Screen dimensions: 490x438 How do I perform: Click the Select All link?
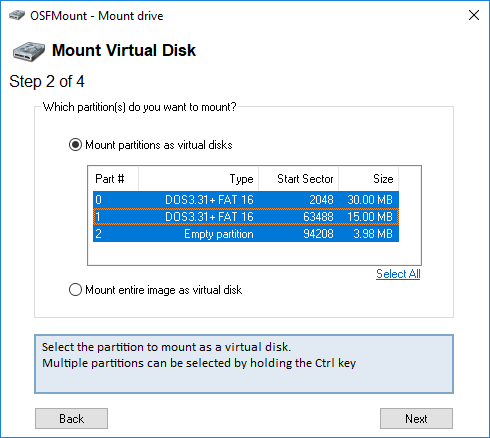(398, 274)
